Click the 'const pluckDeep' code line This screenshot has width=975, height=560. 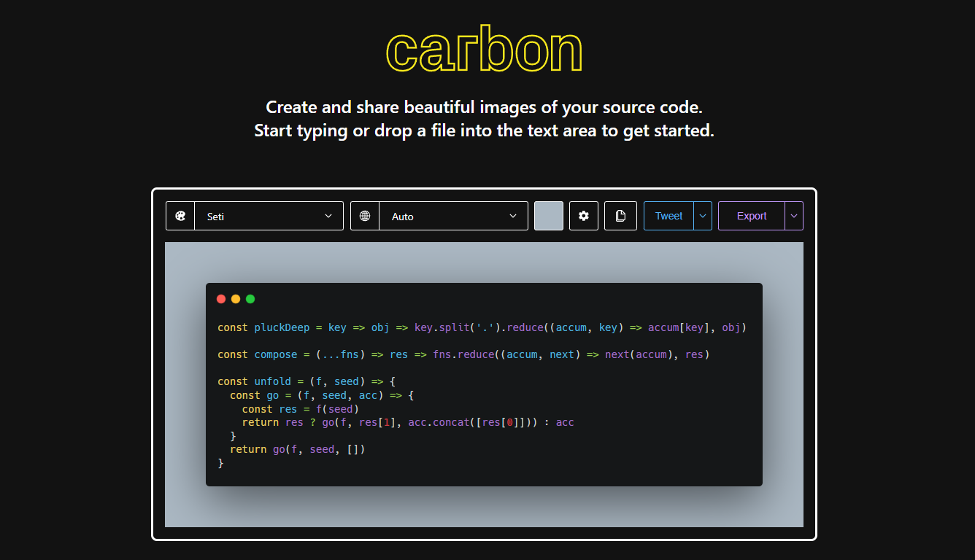[482, 327]
